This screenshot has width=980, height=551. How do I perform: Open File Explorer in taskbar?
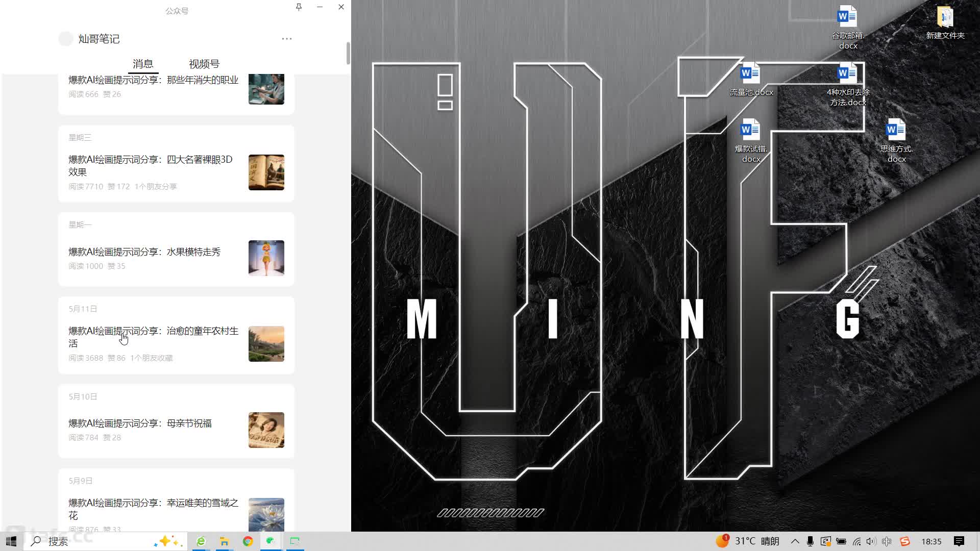pos(224,541)
